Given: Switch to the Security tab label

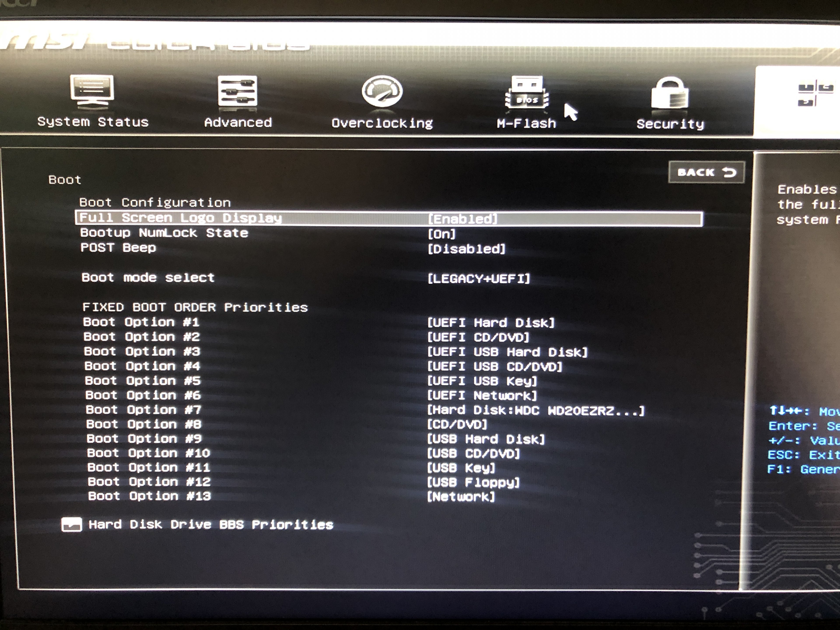Looking at the screenshot, I should 670,124.
